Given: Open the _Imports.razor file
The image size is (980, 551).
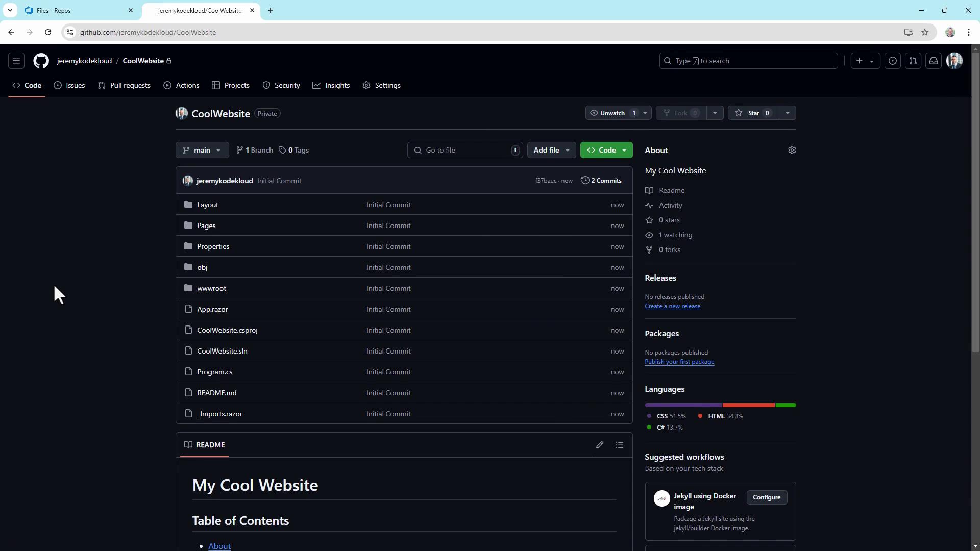Looking at the screenshot, I should click(219, 414).
